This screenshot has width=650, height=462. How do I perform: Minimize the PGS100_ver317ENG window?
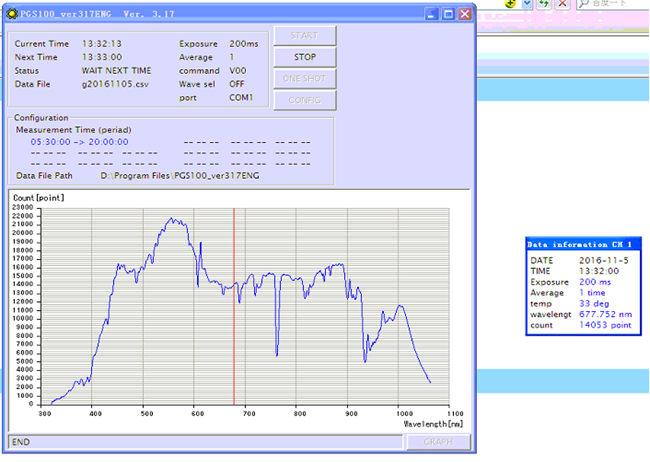tap(432, 14)
